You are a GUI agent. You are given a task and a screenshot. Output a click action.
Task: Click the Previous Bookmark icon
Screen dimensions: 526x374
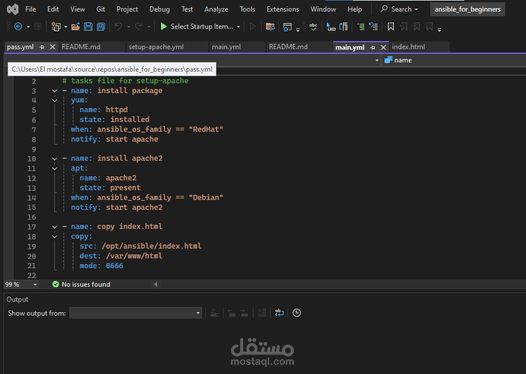(404, 26)
